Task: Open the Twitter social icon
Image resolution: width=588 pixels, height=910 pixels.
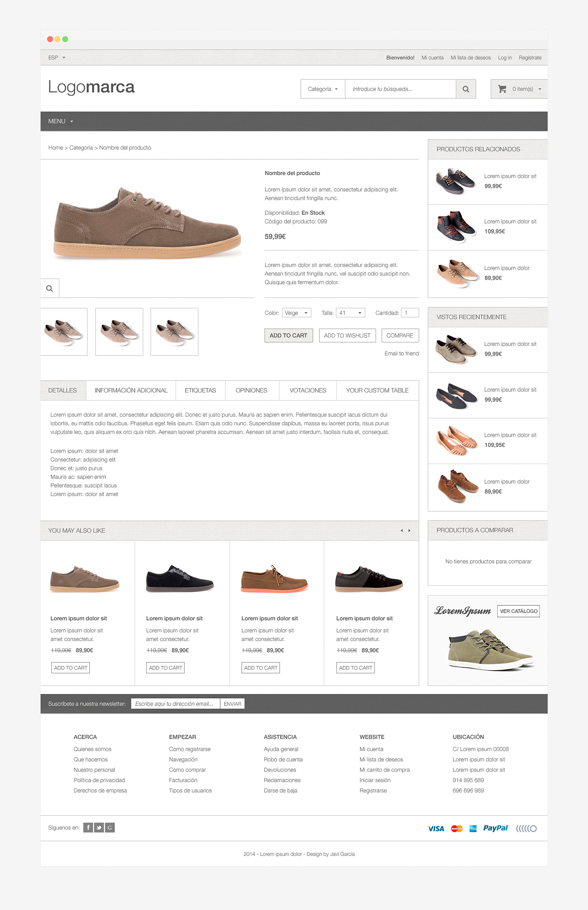Action: [99, 827]
